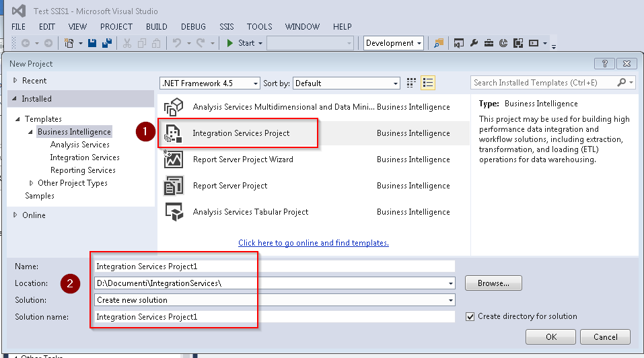Select Integration Services in the tree

tap(85, 157)
